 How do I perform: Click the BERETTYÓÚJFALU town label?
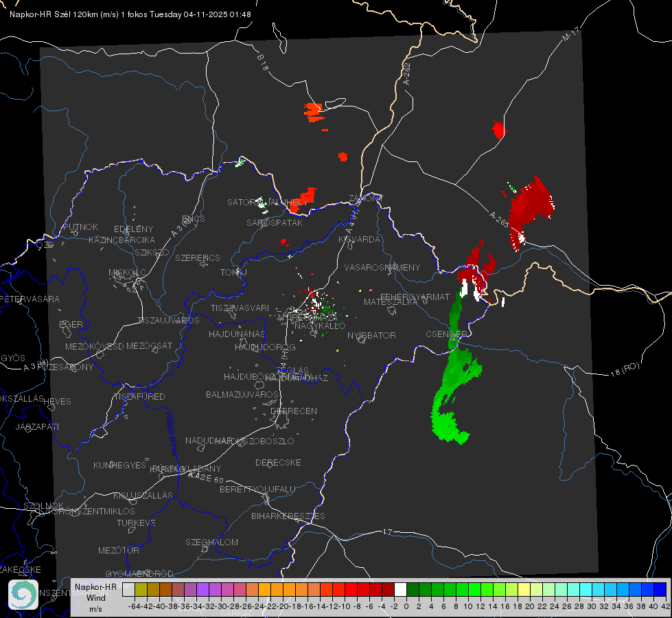pyautogui.click(x=257, y=490)
